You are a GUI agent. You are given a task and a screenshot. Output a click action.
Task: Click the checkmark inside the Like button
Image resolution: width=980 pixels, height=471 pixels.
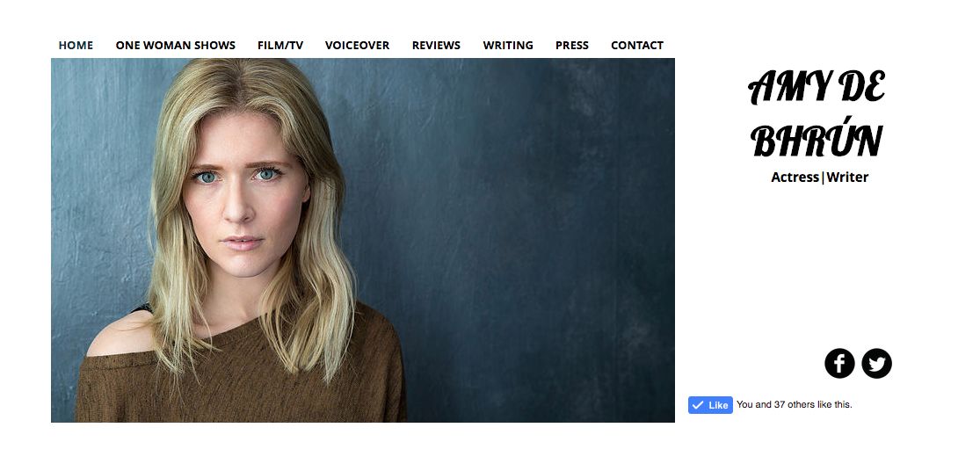pyautogui.click(x=698, y=405)
